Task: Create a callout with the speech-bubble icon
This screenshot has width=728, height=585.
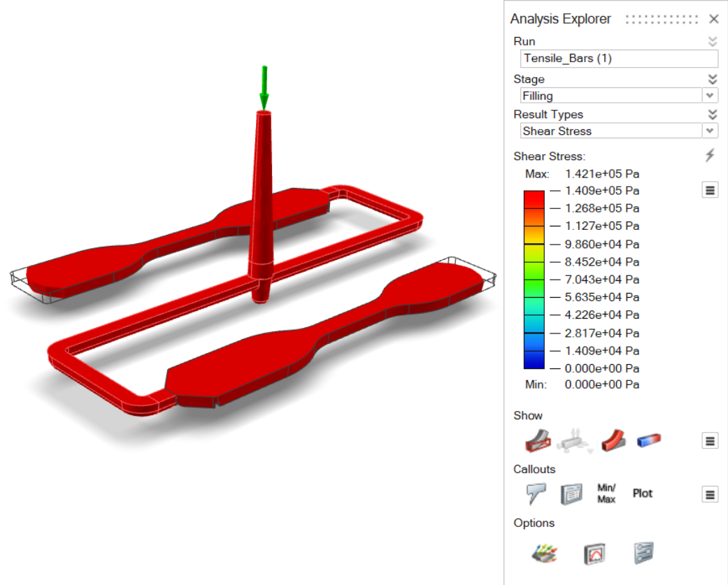Action: tap(536, 493)
